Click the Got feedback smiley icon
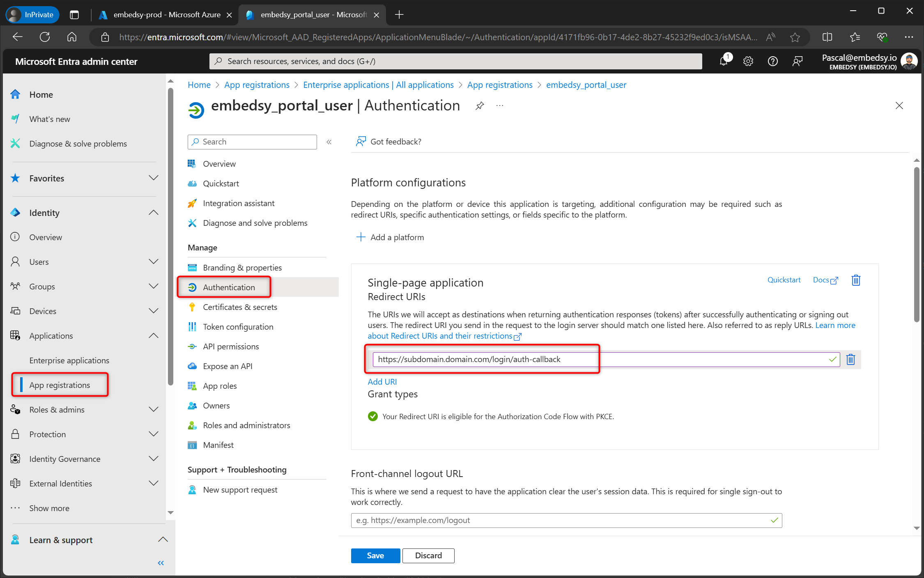The width and height of the screenshot is (924, 578). coord(361,141)
